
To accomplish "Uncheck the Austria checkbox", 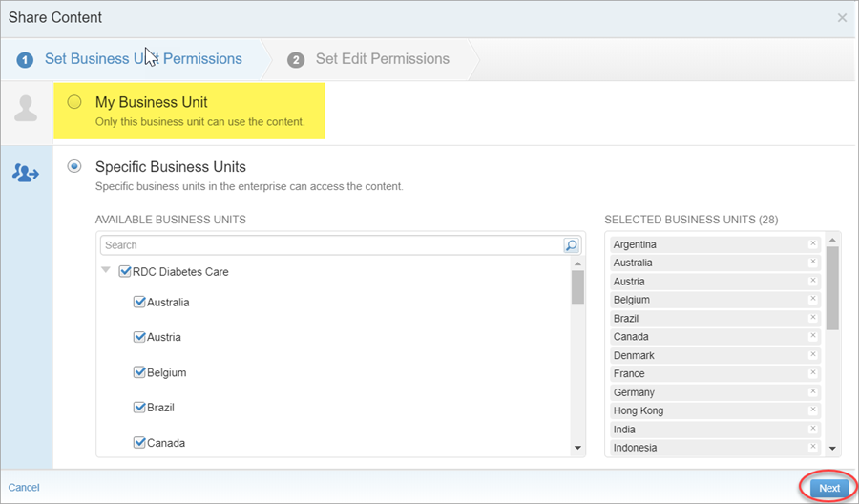I will coord(139,337).
